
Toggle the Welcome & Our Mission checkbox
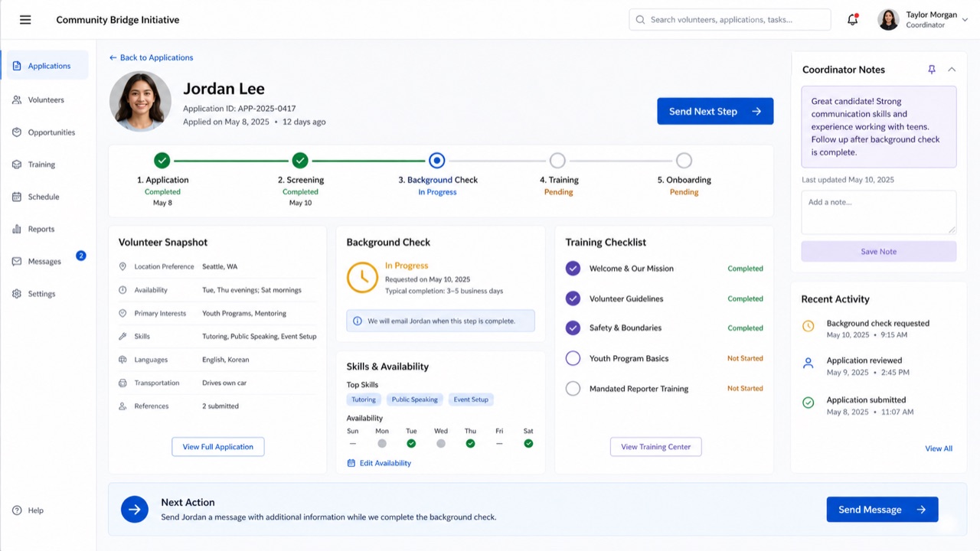pos(573,269)
